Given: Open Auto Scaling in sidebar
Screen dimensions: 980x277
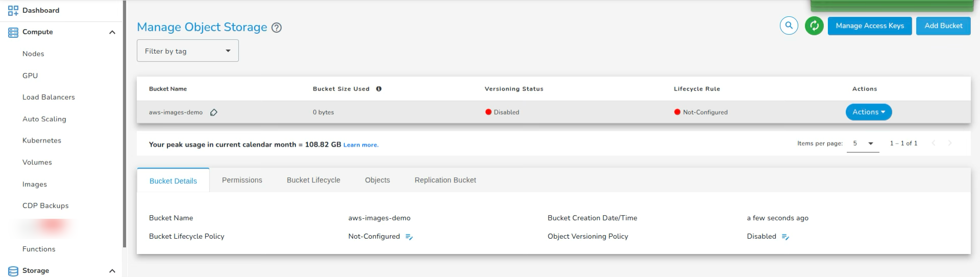Looking at the screenshot, I should click(44, 119).
